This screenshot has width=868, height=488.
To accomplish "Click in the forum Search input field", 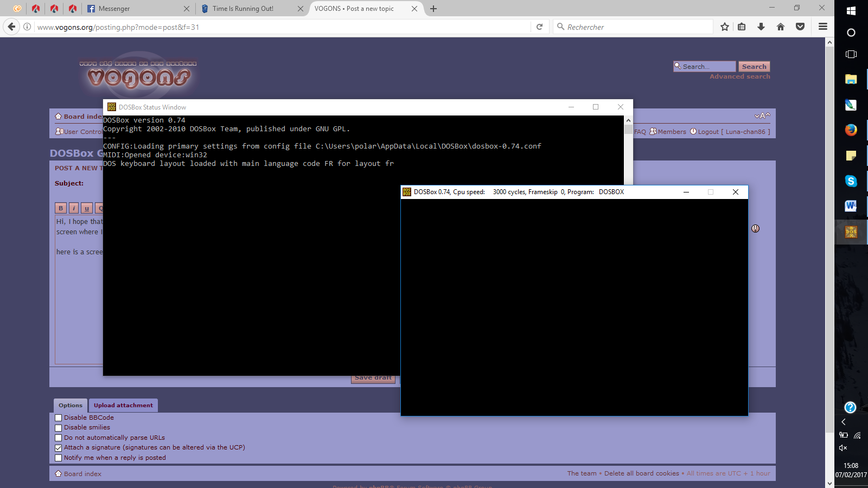I will click(704, 67).
